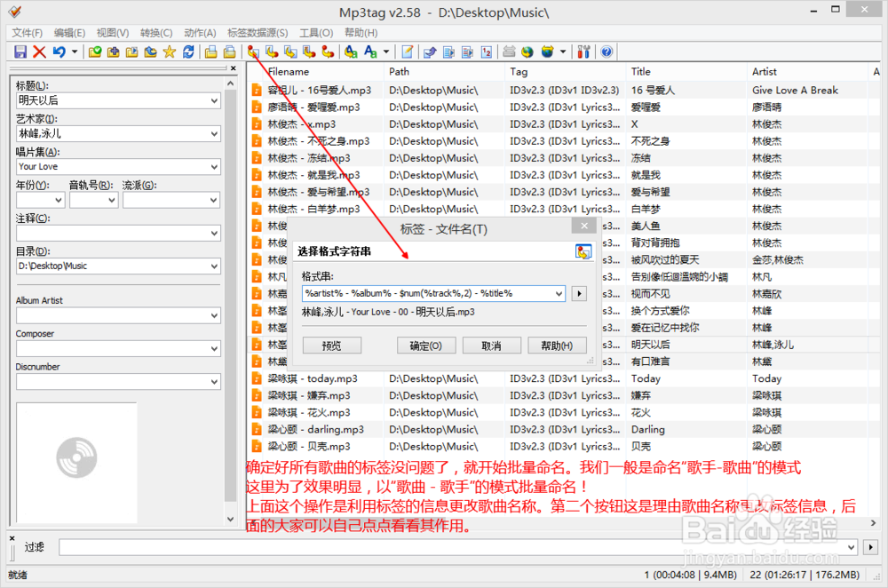Open the options tools icon
888x588 pixels.
click(x=583, y=52)
